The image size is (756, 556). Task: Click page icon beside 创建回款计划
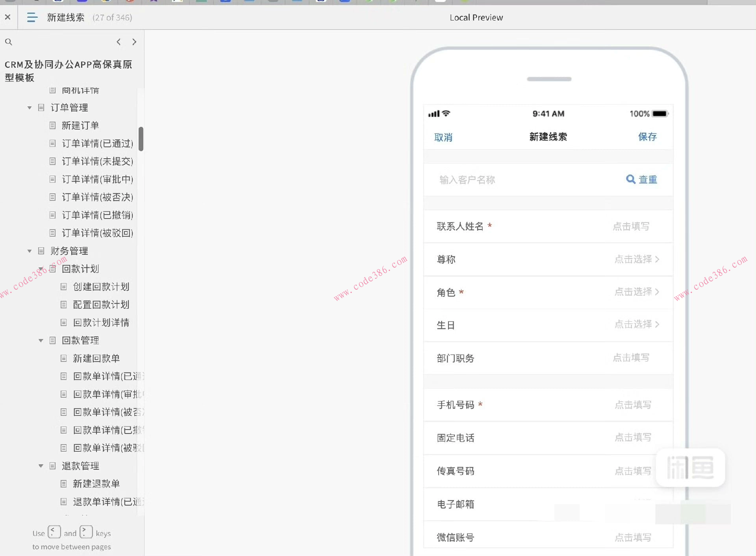click(x=63, y=287)
